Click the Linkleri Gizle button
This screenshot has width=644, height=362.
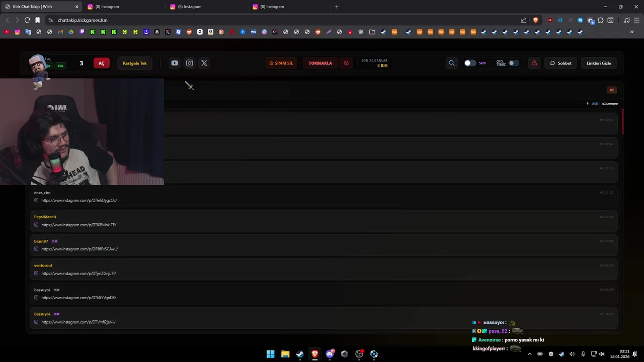(x=599, y=63)
